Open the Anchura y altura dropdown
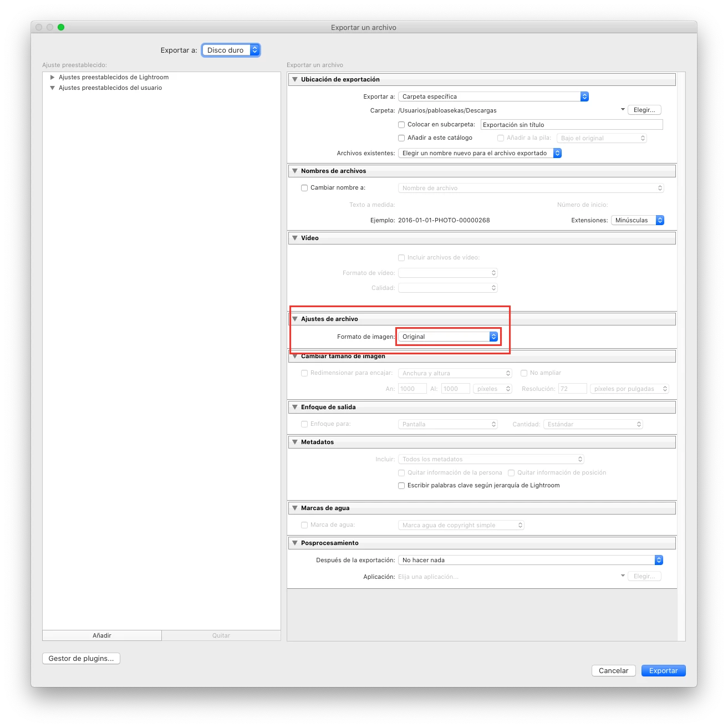Viewport: 728px width, 728px height. click(455, 373)
